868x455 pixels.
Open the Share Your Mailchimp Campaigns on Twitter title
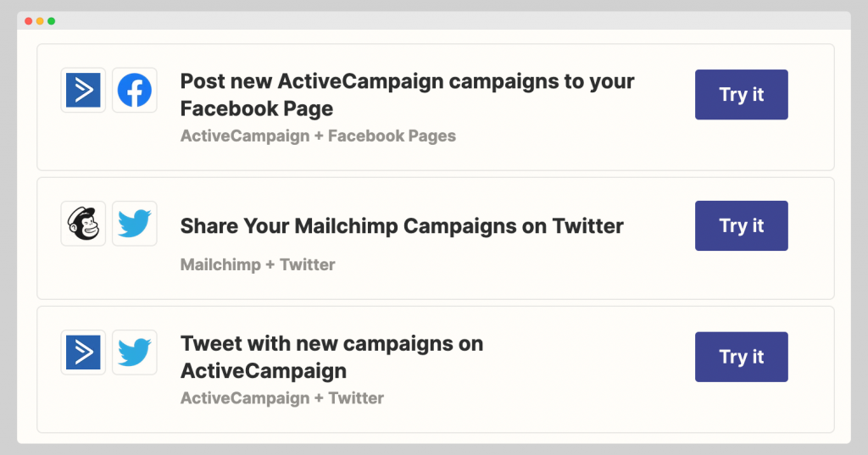[402, 226]
